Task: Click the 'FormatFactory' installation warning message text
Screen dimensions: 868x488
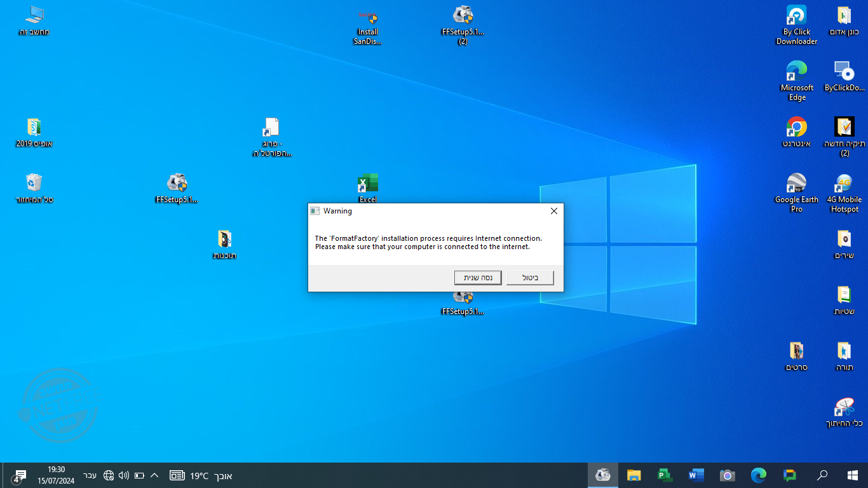Action: click(428, 243)
